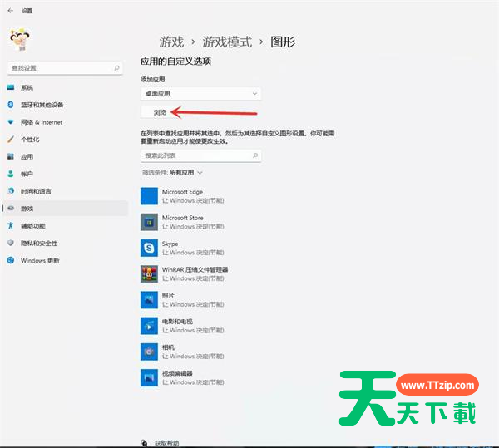Click the 获取帮助 help link

pos(167,443)
